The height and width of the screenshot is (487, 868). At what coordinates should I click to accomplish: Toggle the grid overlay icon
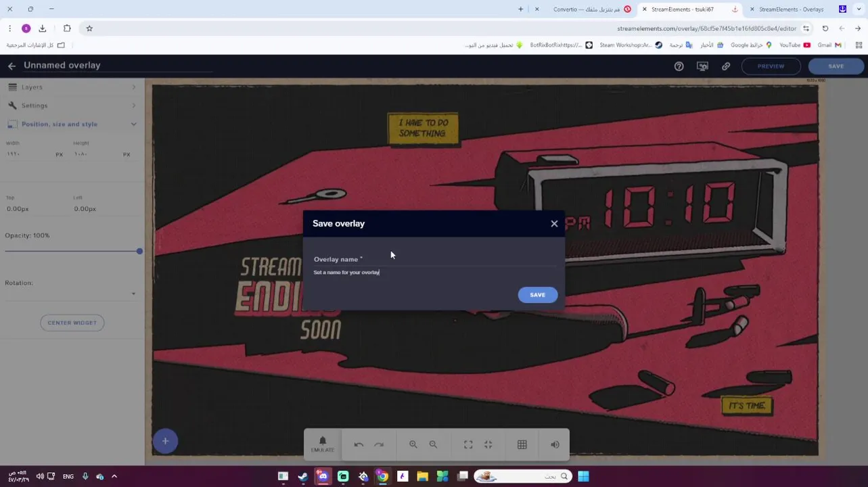(x=522, y=444)
